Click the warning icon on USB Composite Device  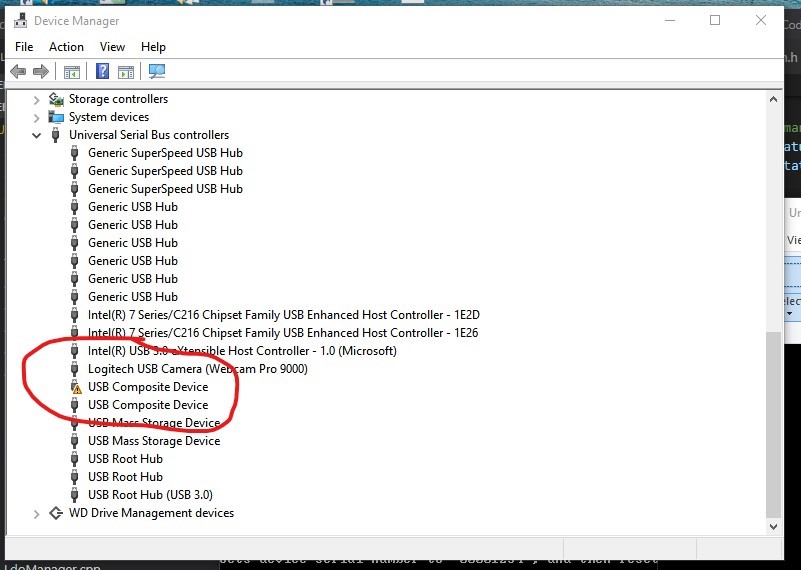pos(76,387)
